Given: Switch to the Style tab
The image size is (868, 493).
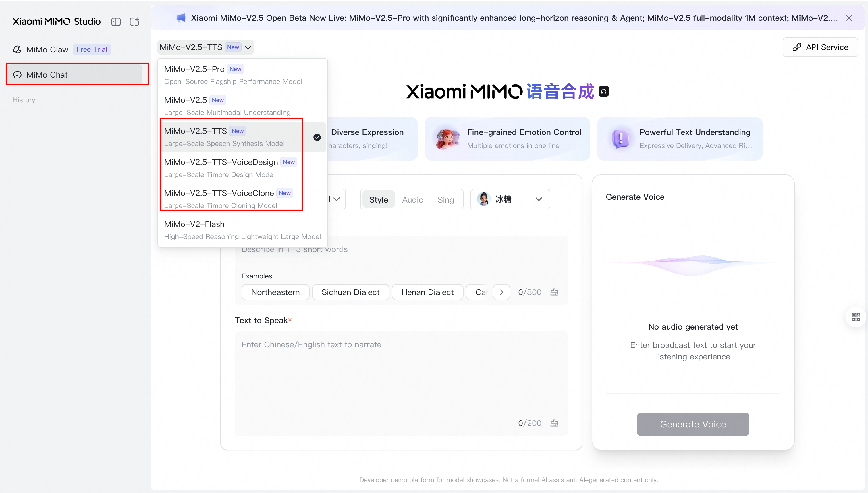Looking at the screenshot, I should 378,199.
